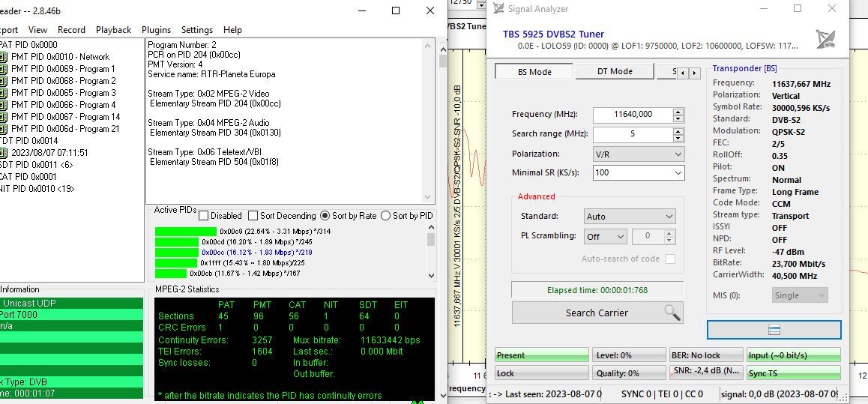Image resolution: width=868 pixels, height=404 pixels.
Task: Click the Frequency (MHz) input field
Action: 633,115
